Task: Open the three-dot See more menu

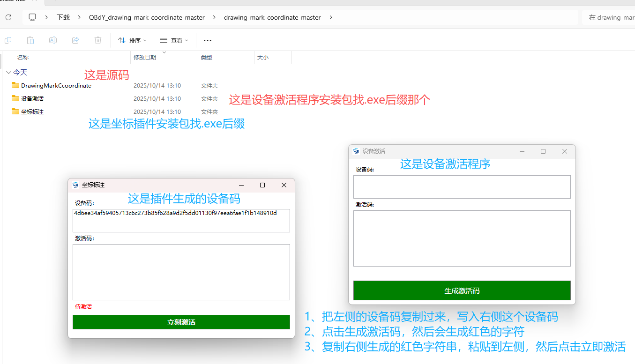Action: click(208, 40)
